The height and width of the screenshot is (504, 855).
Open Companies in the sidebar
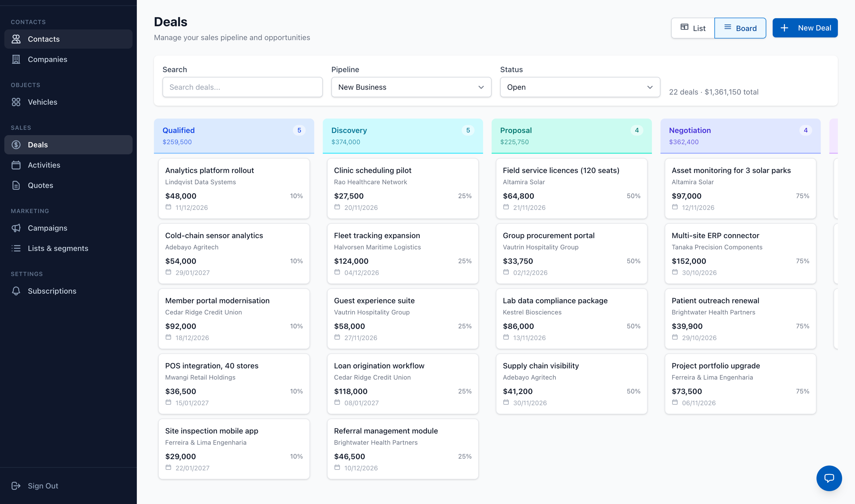tap(68, 59)
